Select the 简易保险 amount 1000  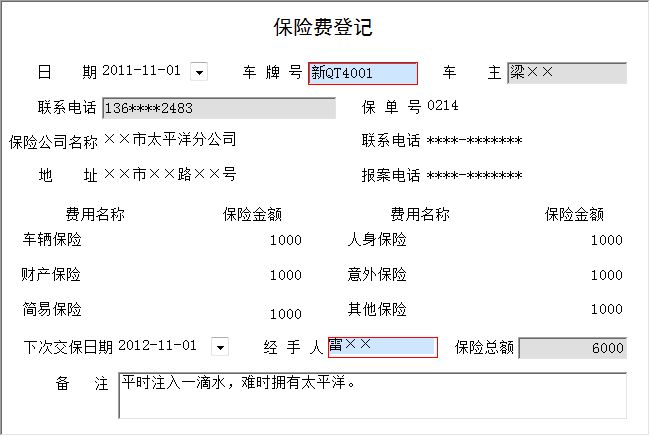pos(285,313)
